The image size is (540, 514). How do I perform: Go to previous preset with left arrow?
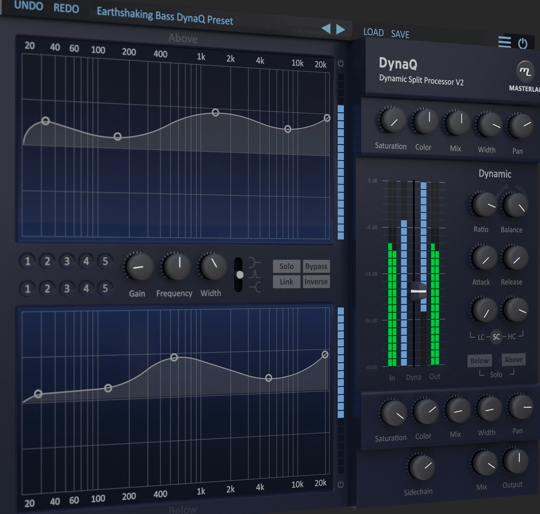pos(326,28)
